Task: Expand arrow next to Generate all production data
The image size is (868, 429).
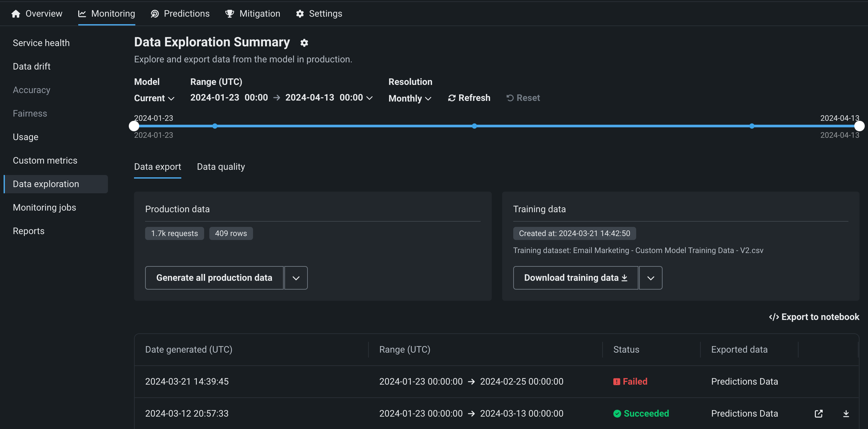Action: [296, 278]
